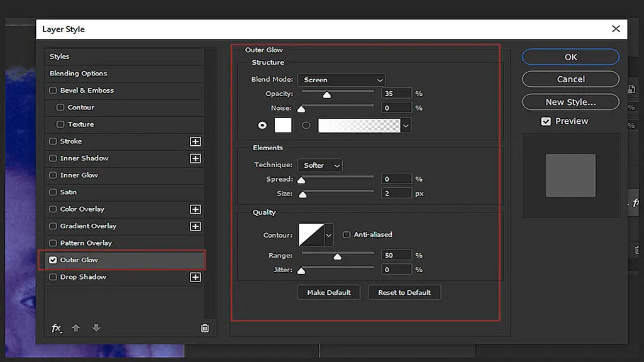Viewport: 644px width, 362px height.
Task: Click the glow gradient preview bar
Action: coord(359,126)
